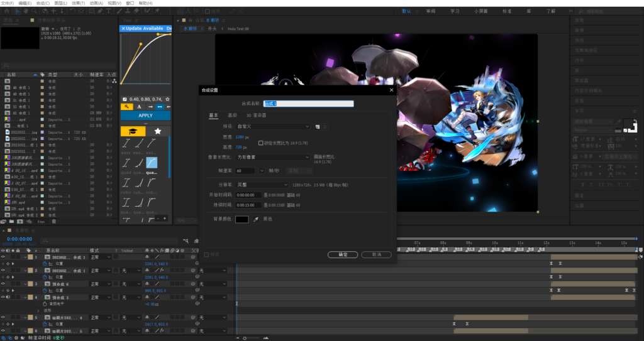The width and height of the screenshot is (644, 341).
Task: Click the 帧速率 frame rate field 60
Action: [245, 171]
